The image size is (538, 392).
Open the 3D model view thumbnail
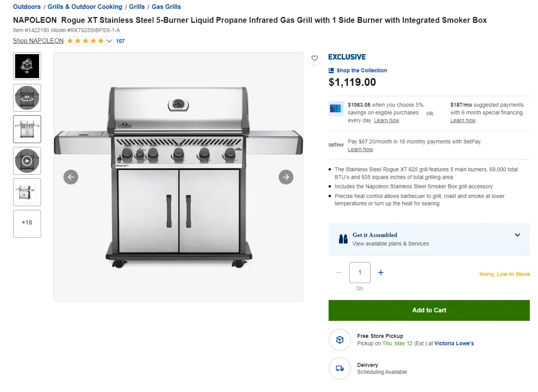[27, 66]
